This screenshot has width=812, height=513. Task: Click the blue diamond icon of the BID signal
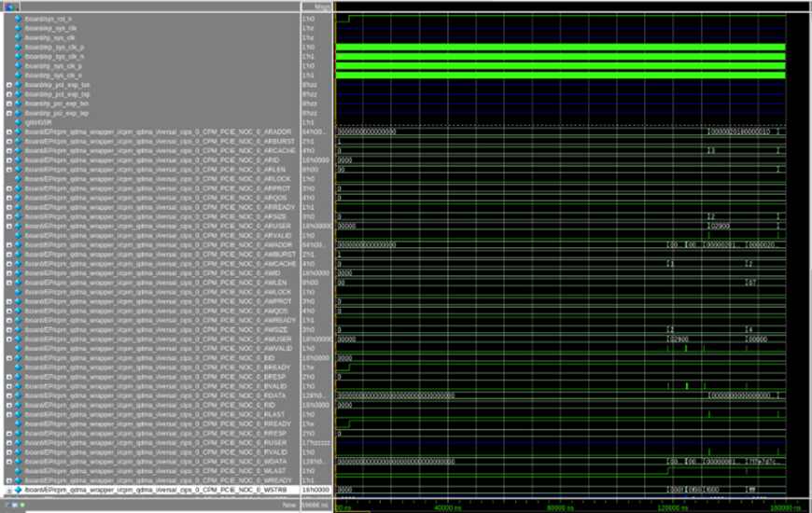coord(18,358)
